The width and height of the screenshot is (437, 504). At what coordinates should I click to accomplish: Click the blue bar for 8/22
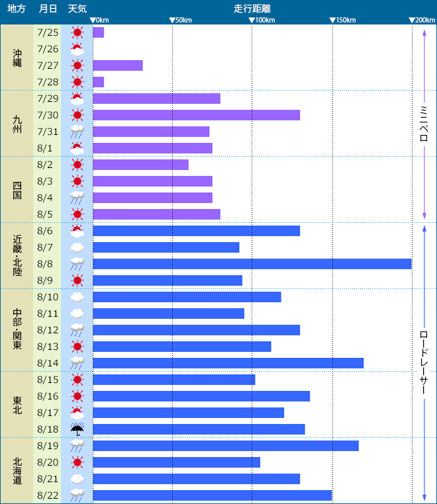(213, 495)
